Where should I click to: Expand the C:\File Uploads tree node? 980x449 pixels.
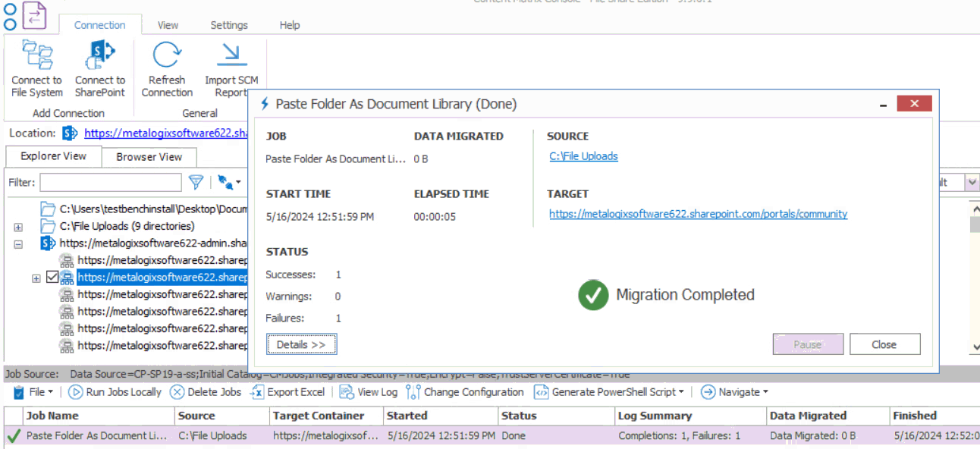tap(18, 227)
